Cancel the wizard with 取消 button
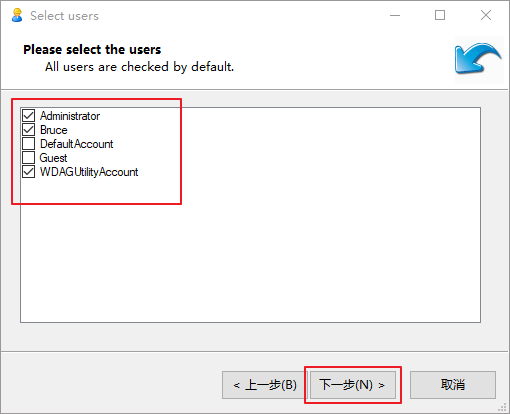 click(453, 385)
